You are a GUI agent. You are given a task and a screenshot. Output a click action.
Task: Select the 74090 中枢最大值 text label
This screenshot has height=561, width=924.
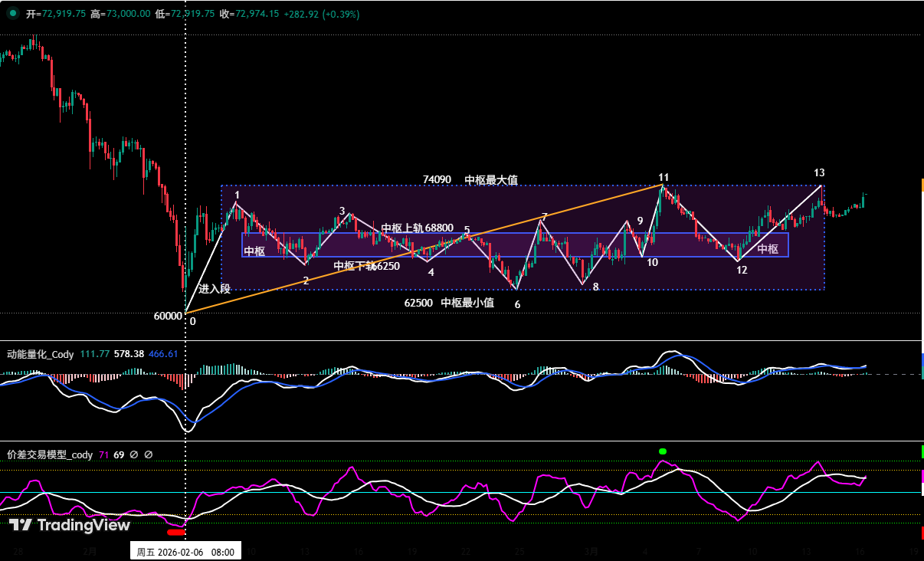470,180
